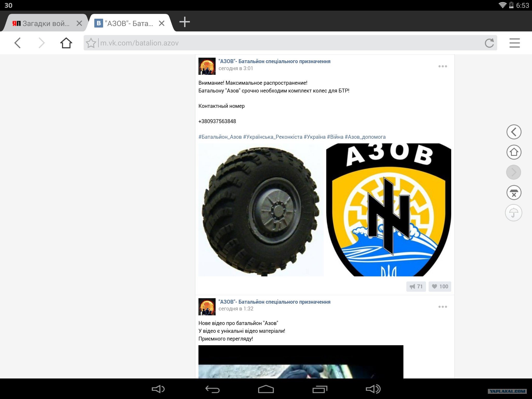Tap the Android recent apps button
The image size is (532, 399).
(x=320, y=389)
